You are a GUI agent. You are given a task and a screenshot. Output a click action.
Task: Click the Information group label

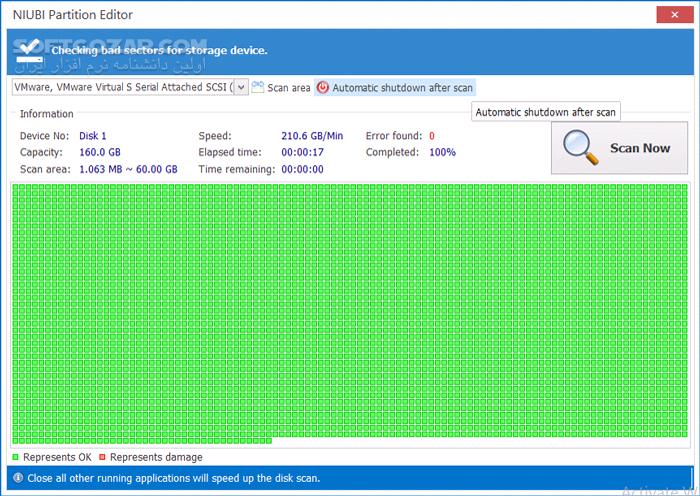tap(46, 114)
